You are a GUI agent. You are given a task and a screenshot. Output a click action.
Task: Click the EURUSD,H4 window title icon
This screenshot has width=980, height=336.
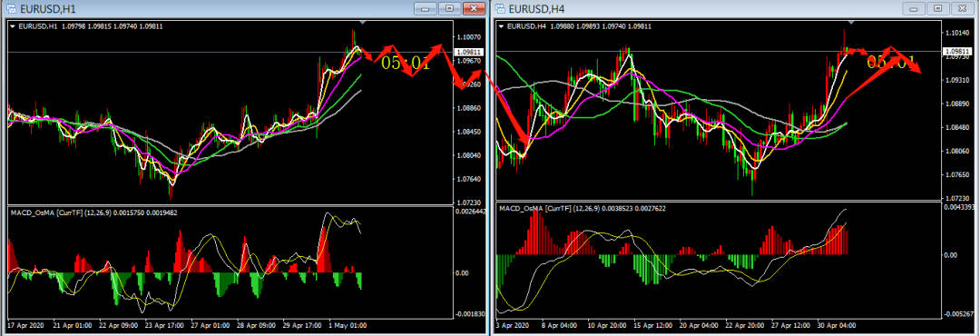click(x=501, y=9)
